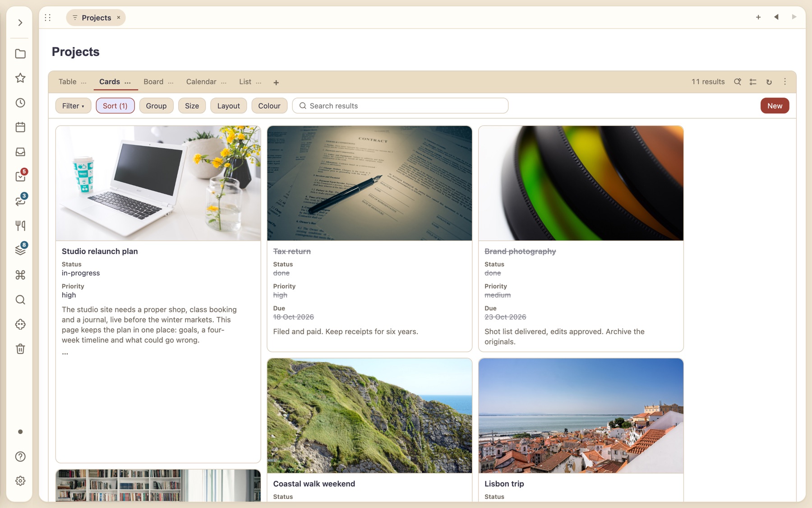
Task: Click the Search results field
Action: click(400, 106)
